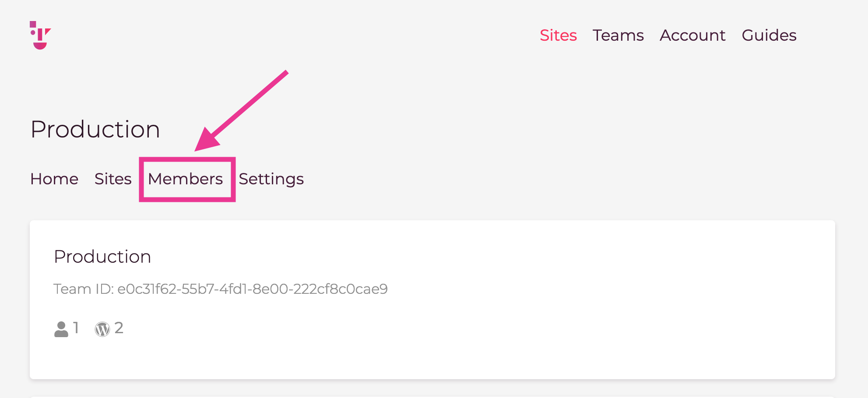
Task: Select the Team ID text
Action: pyautogui.click(x=221, y=289)
